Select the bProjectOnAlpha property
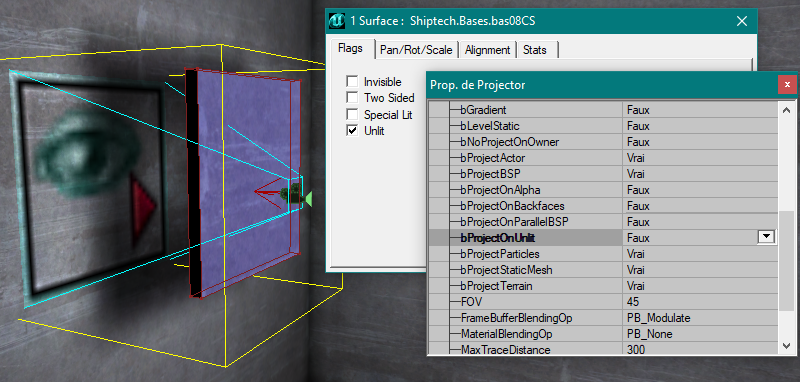Image resolution: width=800 pixels, height=382 pixels. [x=500, y=190]
